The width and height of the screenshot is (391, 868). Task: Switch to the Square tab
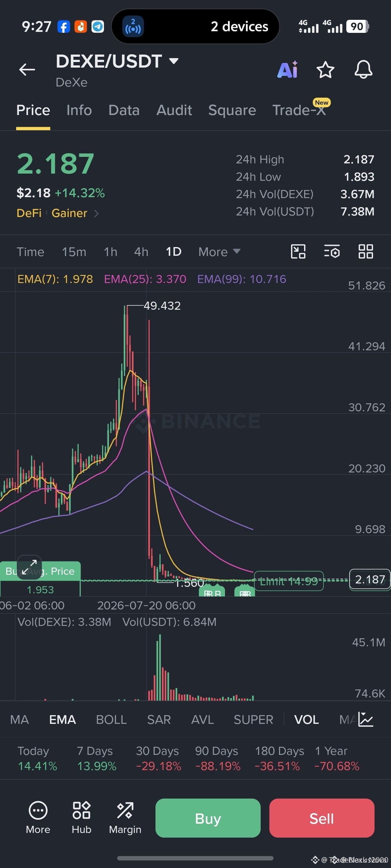(x=232, y=110)
